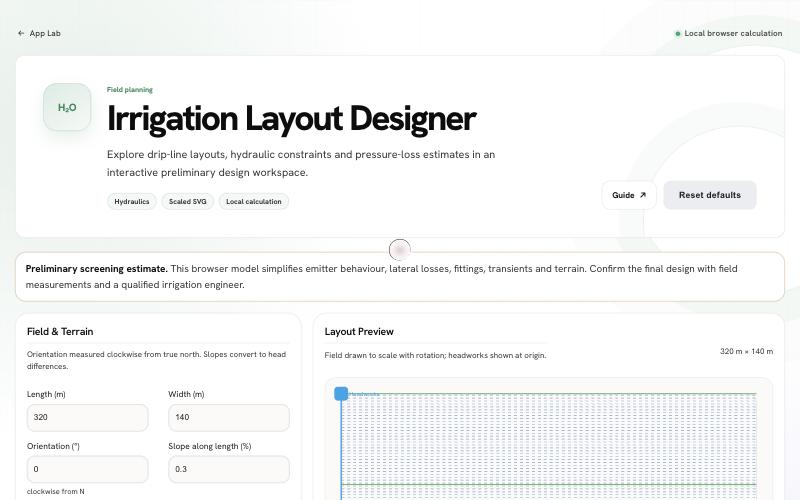800x500 pixels.
Task: Click the external arrow icon on Guide
Action: (643, 195)
